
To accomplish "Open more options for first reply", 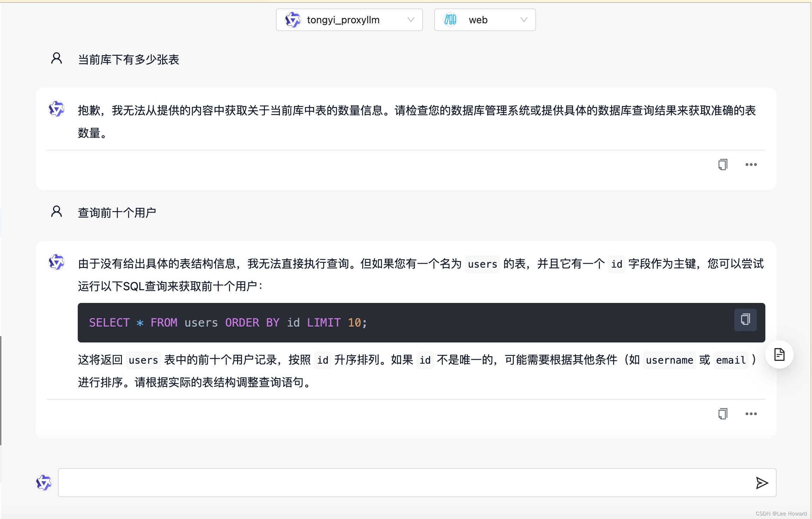I will [x=751, y=165].
